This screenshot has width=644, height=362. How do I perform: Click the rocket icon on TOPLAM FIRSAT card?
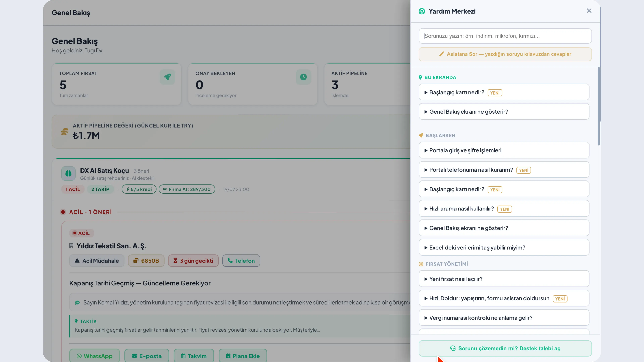[x=167, y=77]
